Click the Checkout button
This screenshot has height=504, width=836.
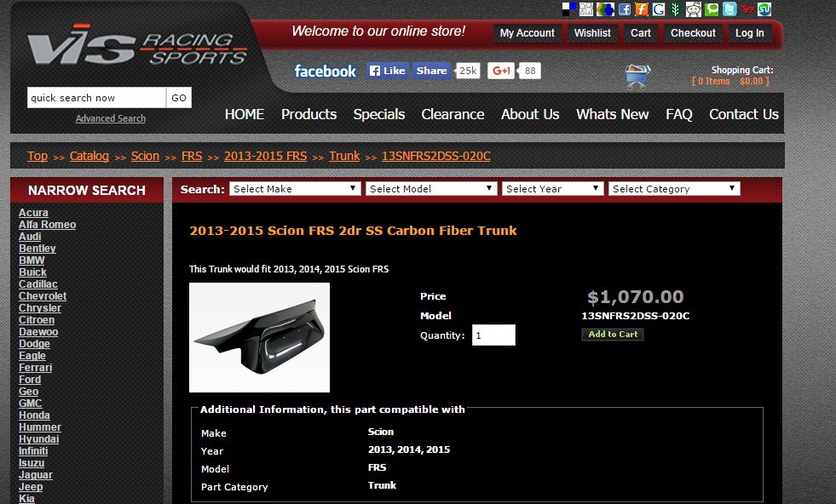point(693,33)
